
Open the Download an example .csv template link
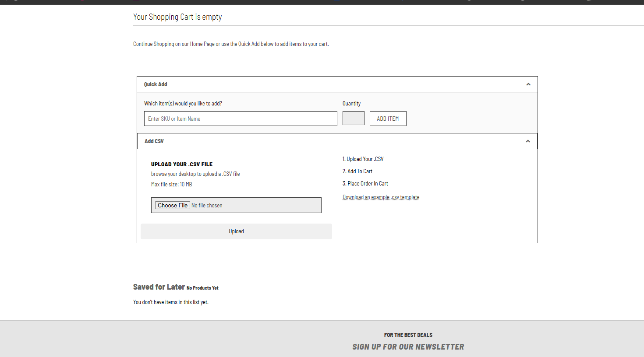[x=381, y=197]
